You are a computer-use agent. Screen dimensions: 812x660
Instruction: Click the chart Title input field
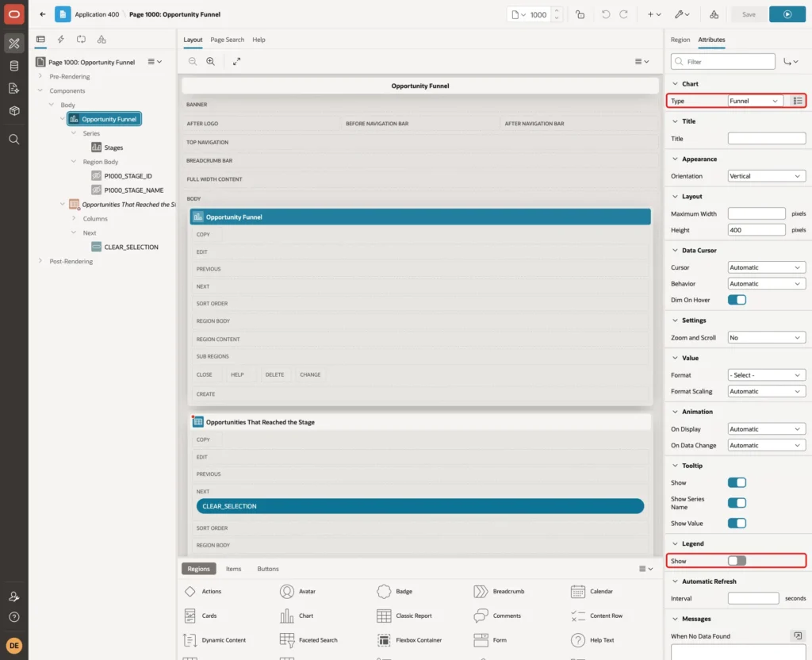click(767, 138)
